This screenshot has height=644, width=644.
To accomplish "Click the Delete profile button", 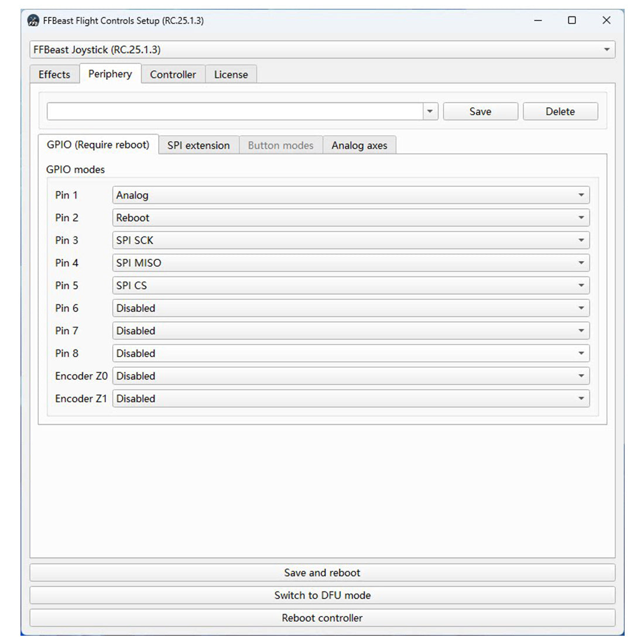I will [560, 111].
